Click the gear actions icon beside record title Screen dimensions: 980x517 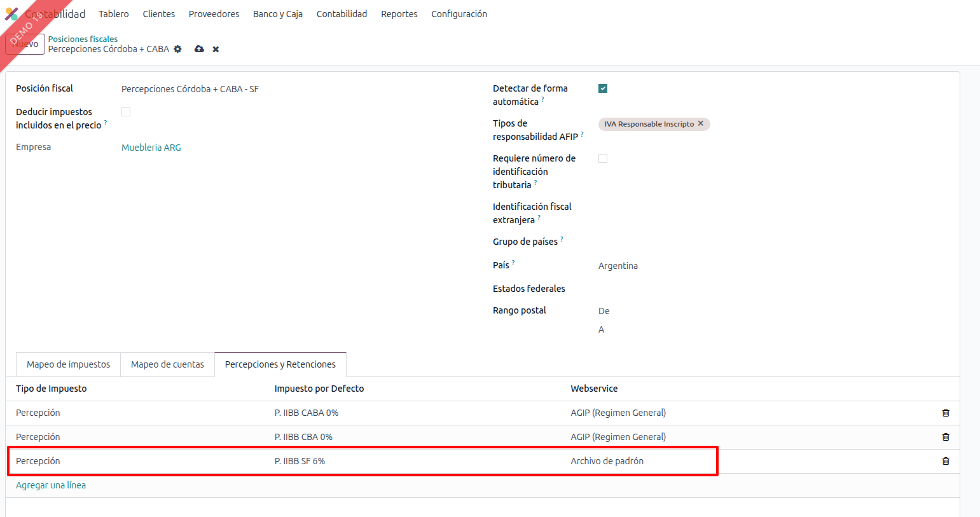coord(177,49)
